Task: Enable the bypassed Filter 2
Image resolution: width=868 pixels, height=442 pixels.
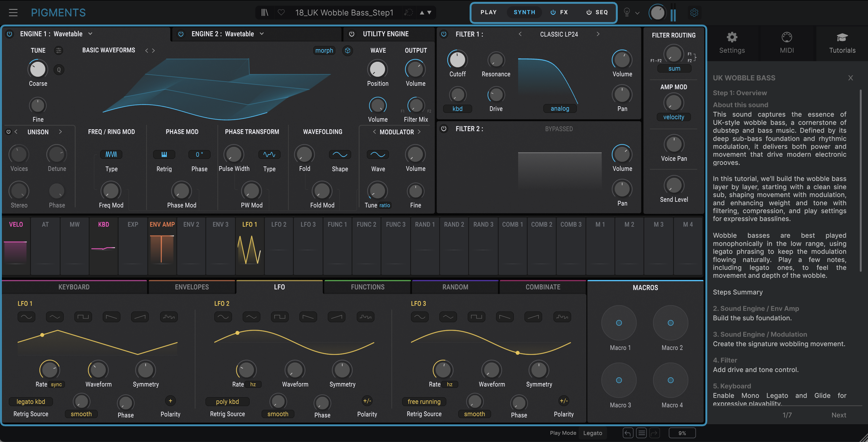Action: click(444, 128)
